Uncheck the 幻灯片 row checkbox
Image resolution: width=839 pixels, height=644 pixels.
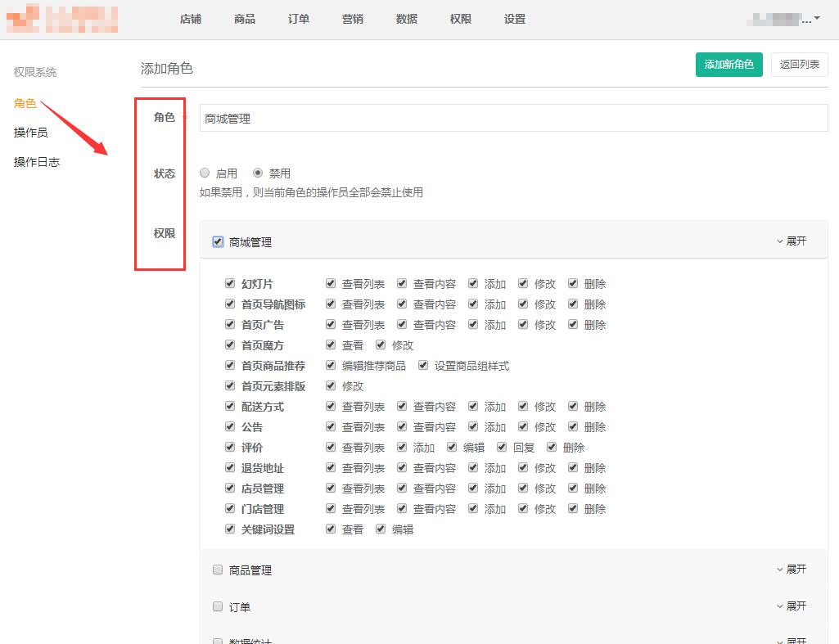click(230, 284)
